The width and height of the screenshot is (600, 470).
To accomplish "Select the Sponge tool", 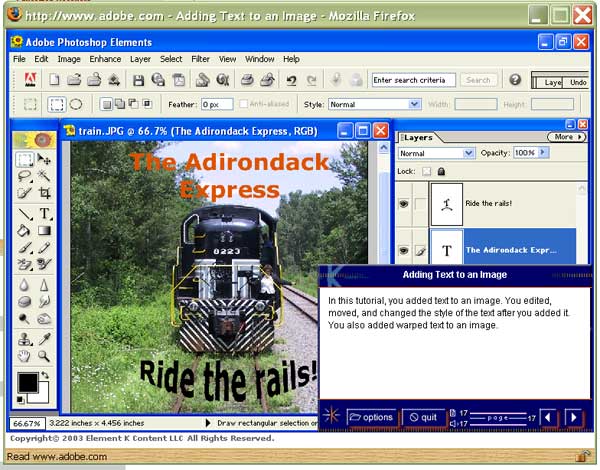I will tap(24, 302).
